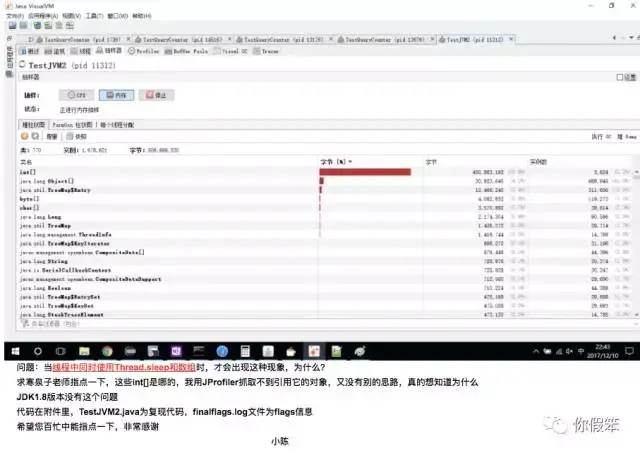Viewport: 640px width, 453px height.
Task: Select the java.lang.String row
Action: (x=327, y=261)
